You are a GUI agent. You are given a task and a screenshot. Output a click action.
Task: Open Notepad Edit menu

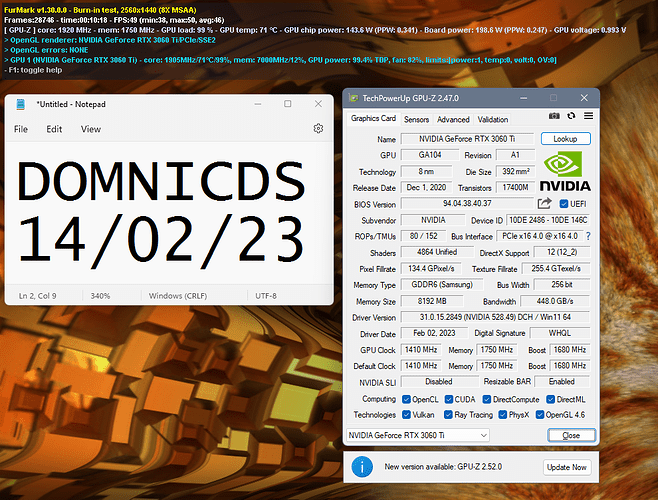(54, 129)
